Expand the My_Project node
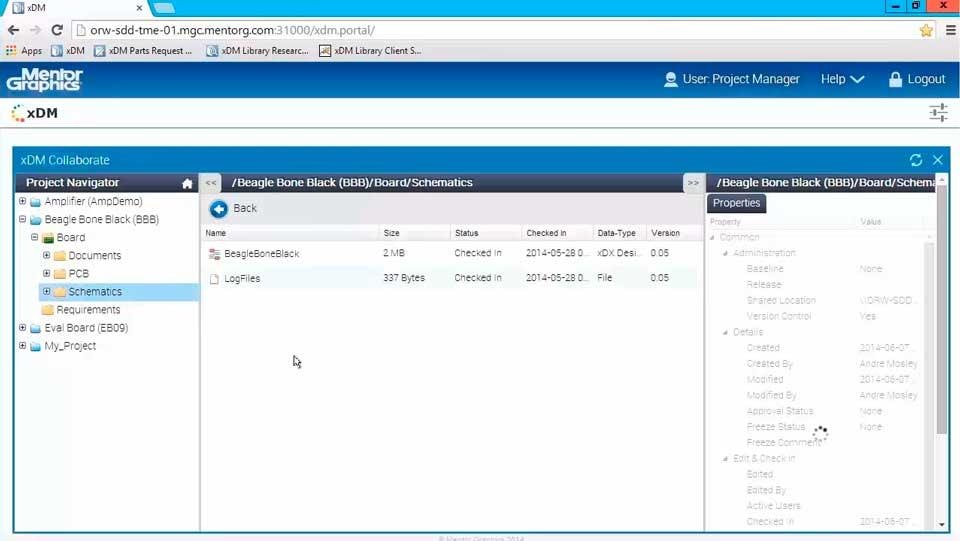The height and width of the screenshot is (541, 960). pos(23,345)
